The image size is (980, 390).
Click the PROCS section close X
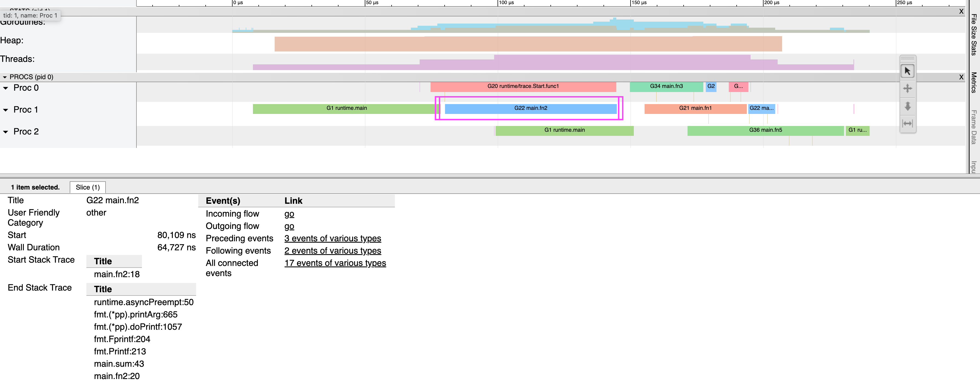pos(961,77)
